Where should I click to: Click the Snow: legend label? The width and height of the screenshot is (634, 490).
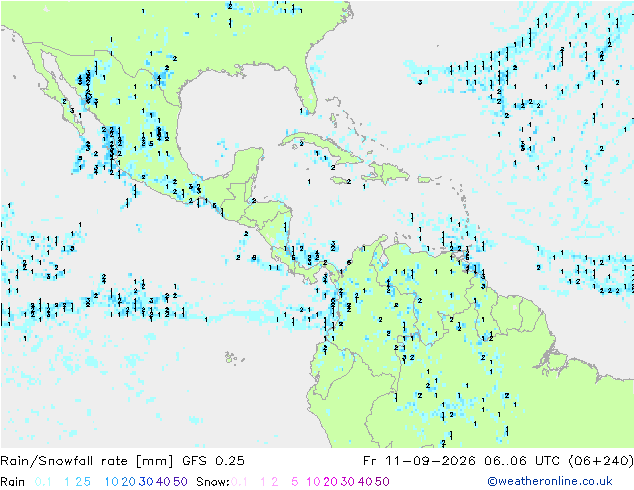point(213,482)
